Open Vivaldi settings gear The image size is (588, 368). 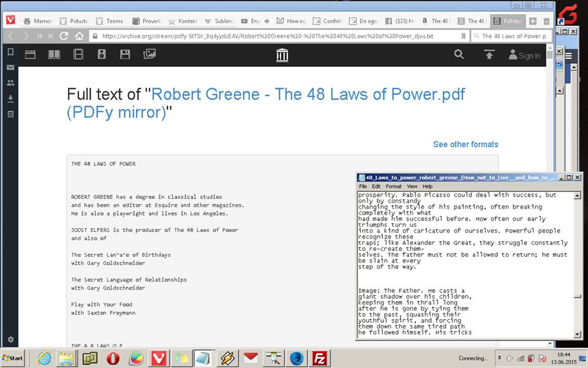(x=10, y=339)
